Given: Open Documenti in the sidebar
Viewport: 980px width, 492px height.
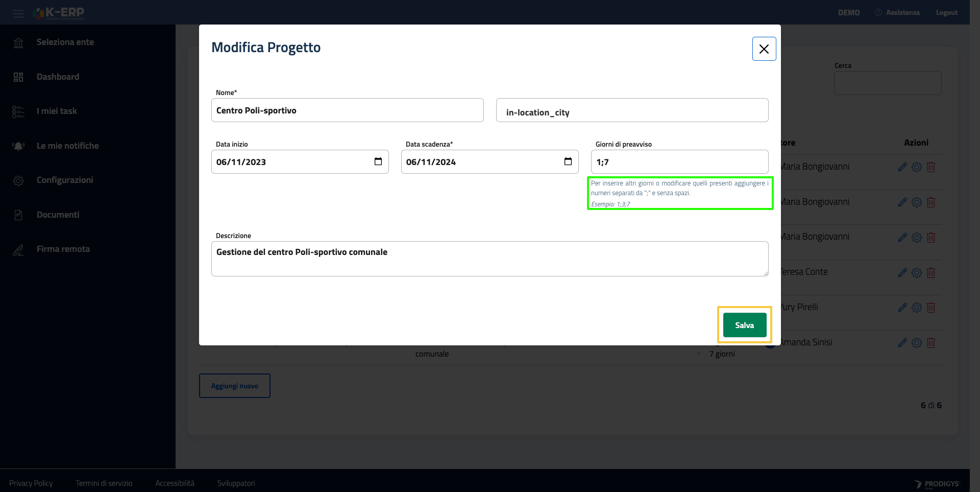Looking at the screenshot, I should coord(58,215).
